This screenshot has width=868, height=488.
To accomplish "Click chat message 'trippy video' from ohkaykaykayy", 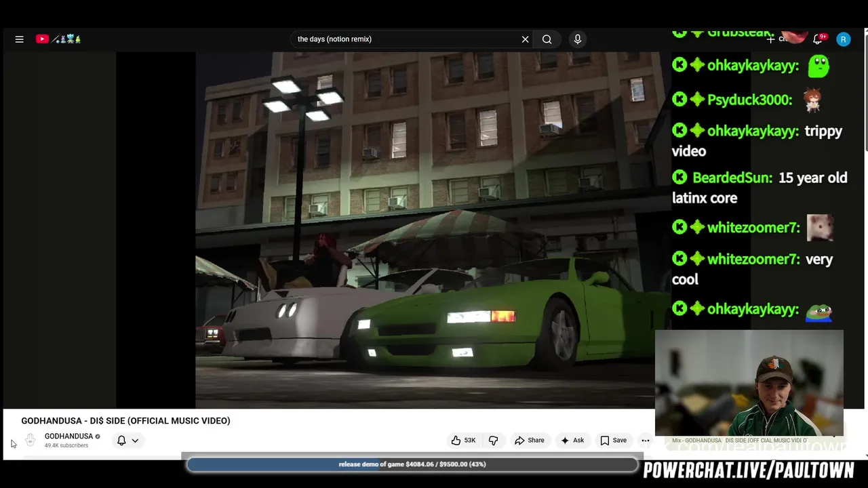I will click(757, 141).
